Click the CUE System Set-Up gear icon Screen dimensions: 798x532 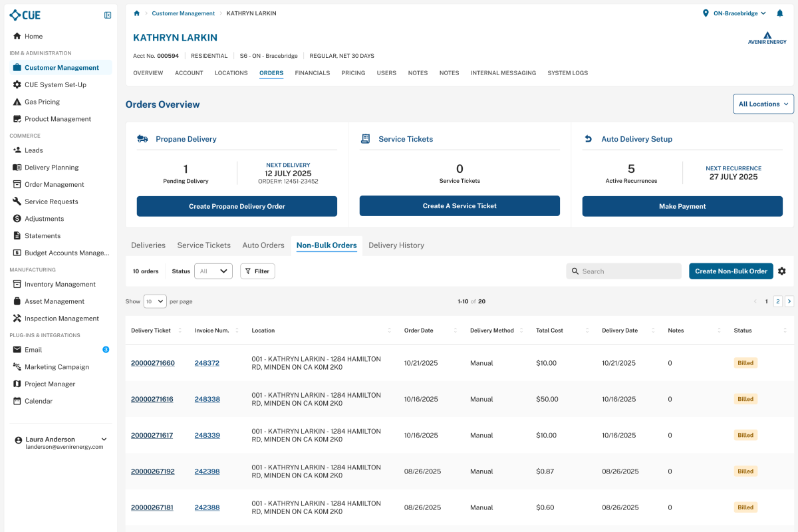tap(17, 84)
